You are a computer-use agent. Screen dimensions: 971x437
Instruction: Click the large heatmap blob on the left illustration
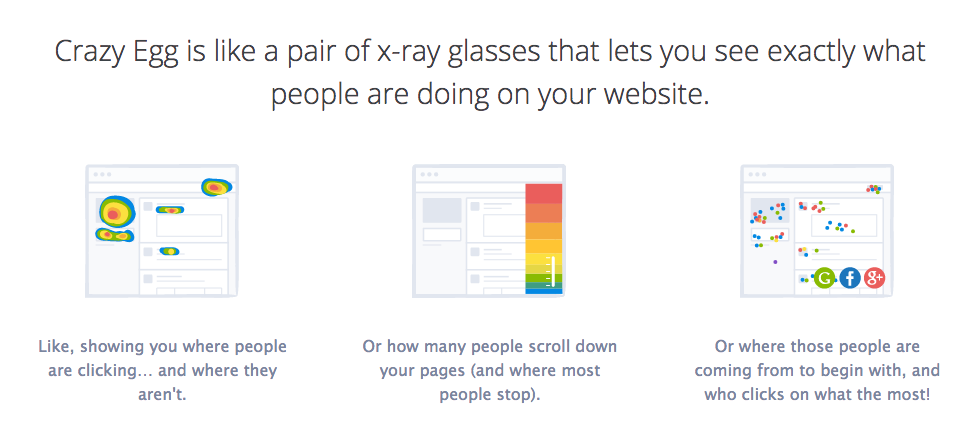coord(115,212)
